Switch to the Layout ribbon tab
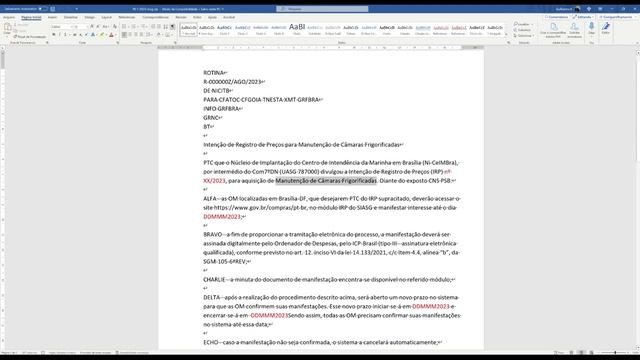The width and height of the screenshot is (640, 360). [106, 18]
